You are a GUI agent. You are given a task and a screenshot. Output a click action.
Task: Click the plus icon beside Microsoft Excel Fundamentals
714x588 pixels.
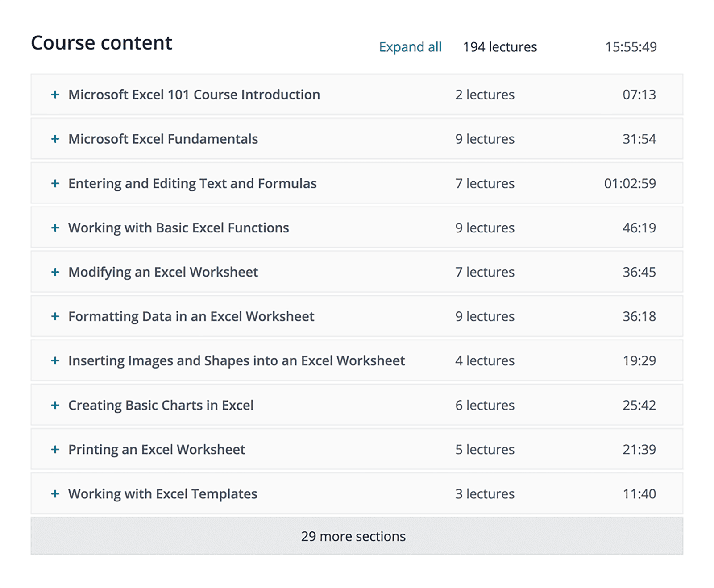tap(55, 139)
